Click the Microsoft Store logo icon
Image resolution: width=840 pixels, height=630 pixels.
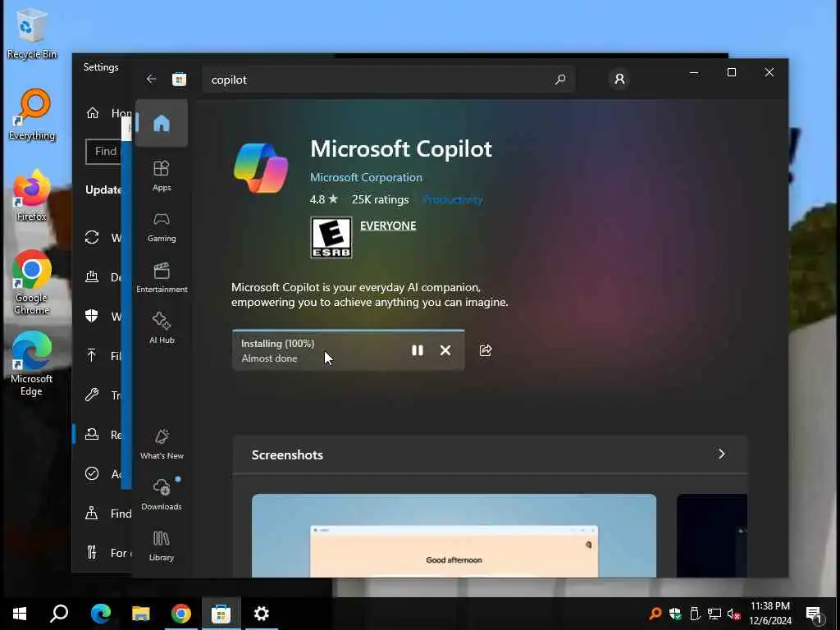pyautogui.click(x=180, y=80)
